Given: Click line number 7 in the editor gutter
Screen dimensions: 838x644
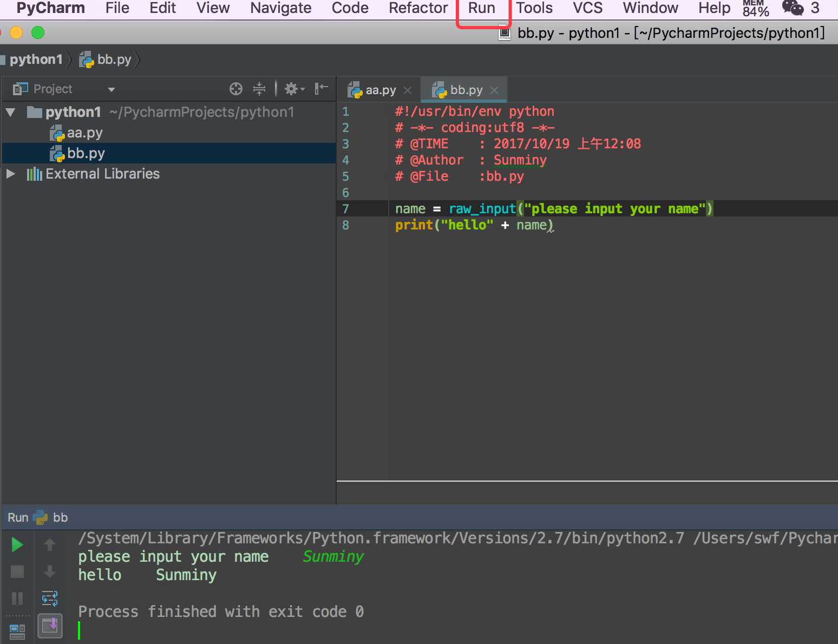Looking at the screenshot, I should pyautogui.click(x=345, y=209).
